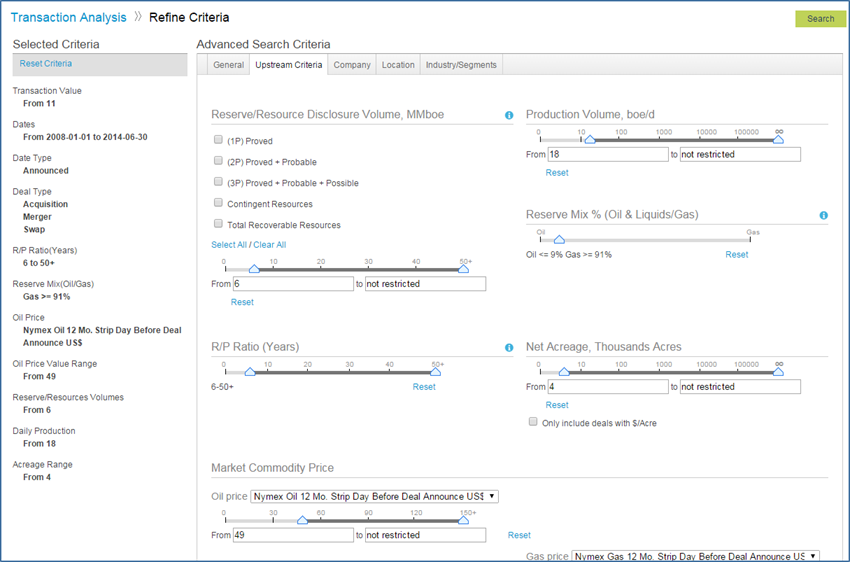
Task: Click the Reset Criteria link
Action: tap(46, 64)
